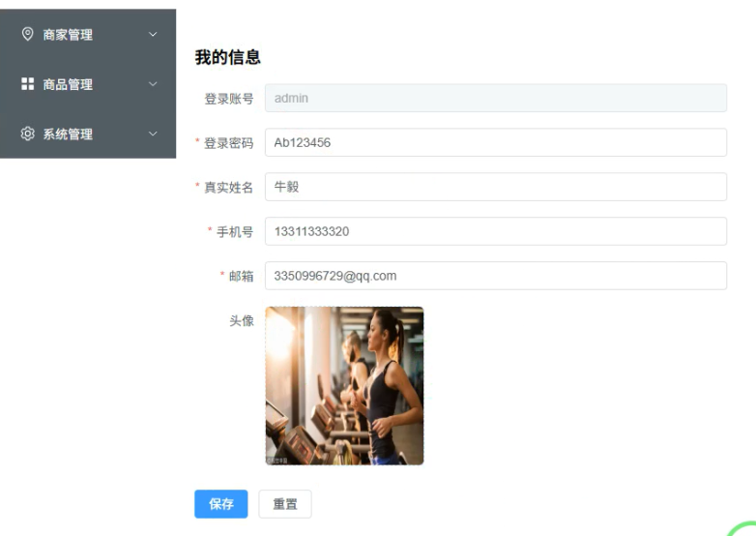Viewport: 756px width, 536px height.
Task: Click the 手机号 field label
Action: 235,232
